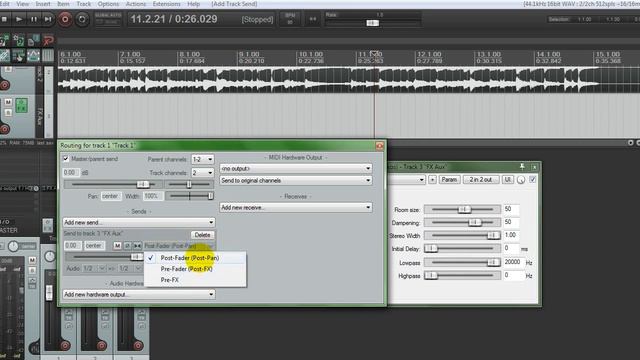Click the master send dB value field
The height and width of the screenshot is (360, 640).
click(x=71, y=173)
